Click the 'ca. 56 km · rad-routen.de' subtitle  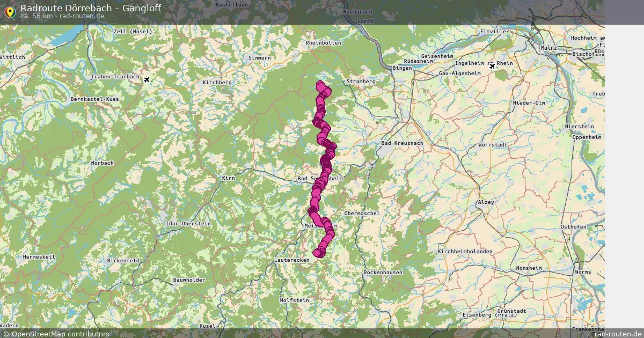[62, 16]
